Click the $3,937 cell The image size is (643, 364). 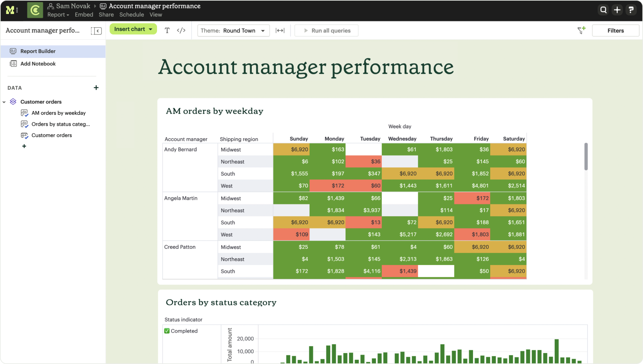click(364, 210)
